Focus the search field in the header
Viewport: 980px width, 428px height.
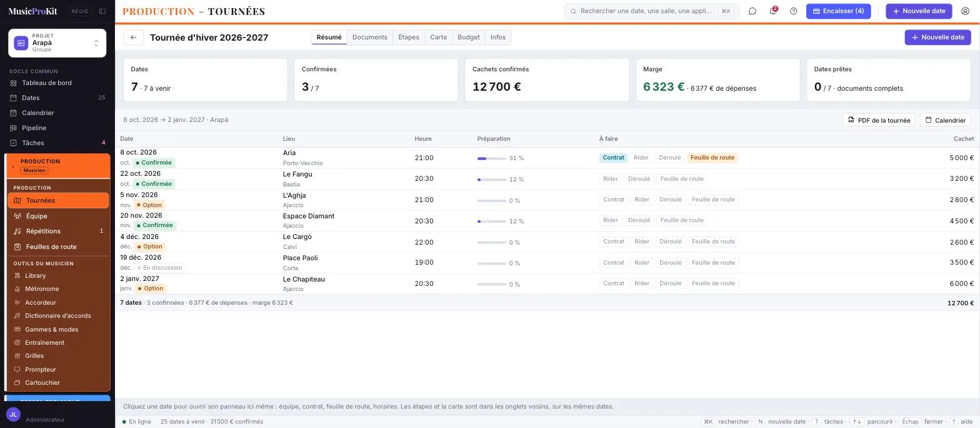[652, 11]
